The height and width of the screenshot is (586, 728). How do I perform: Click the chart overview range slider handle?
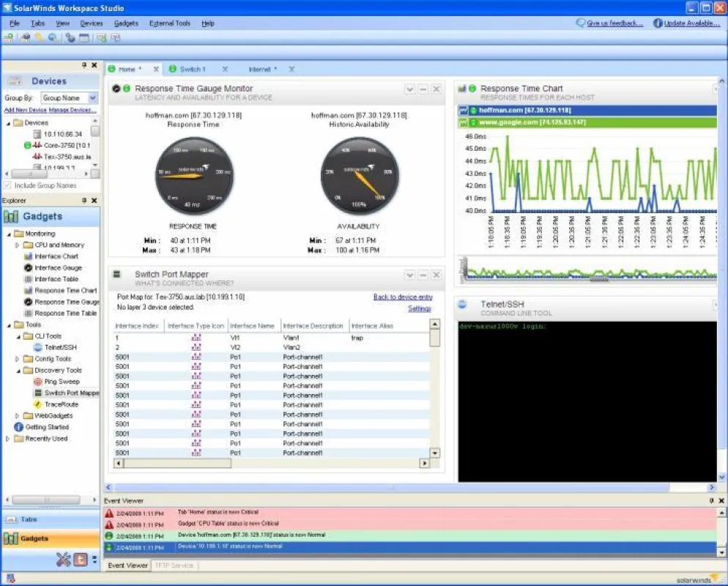coord(599,279)
